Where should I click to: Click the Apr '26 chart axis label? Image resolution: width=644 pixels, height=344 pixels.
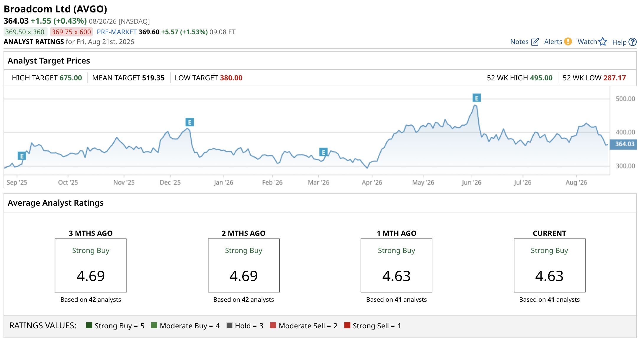[x=372, y=182]
